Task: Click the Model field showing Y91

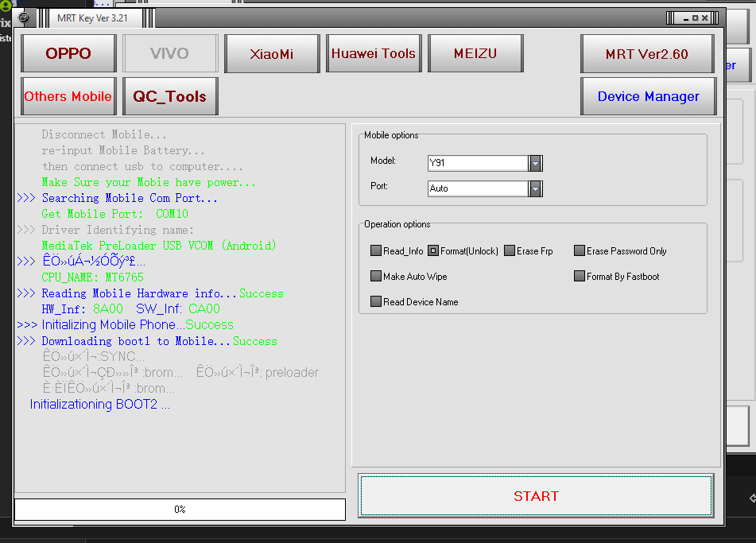Action: (x=479, y=163)
